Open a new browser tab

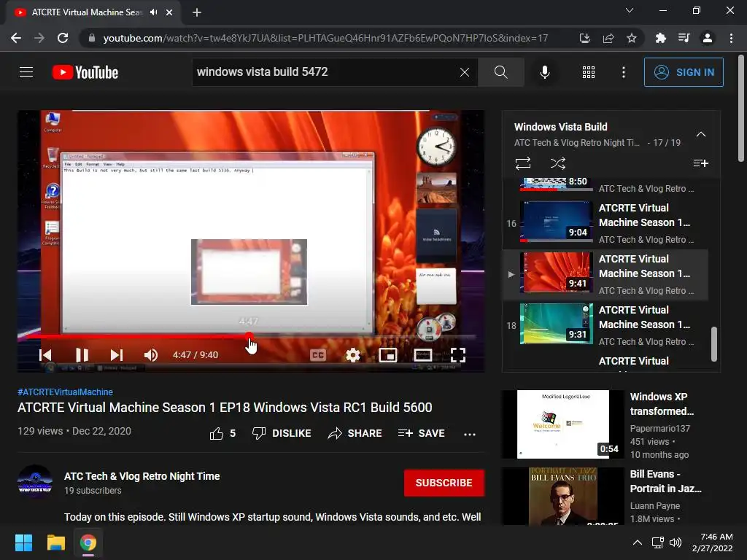pyautogui.click(x=197, y=12)
